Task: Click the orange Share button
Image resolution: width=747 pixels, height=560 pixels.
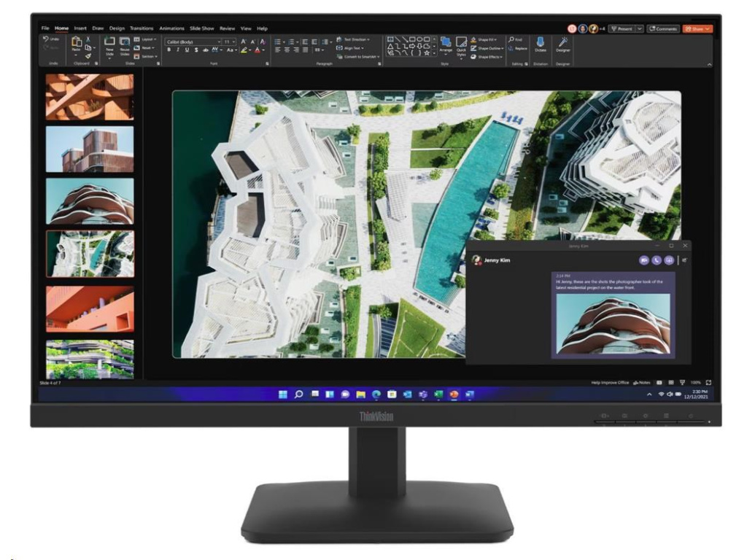Action: 697,28
